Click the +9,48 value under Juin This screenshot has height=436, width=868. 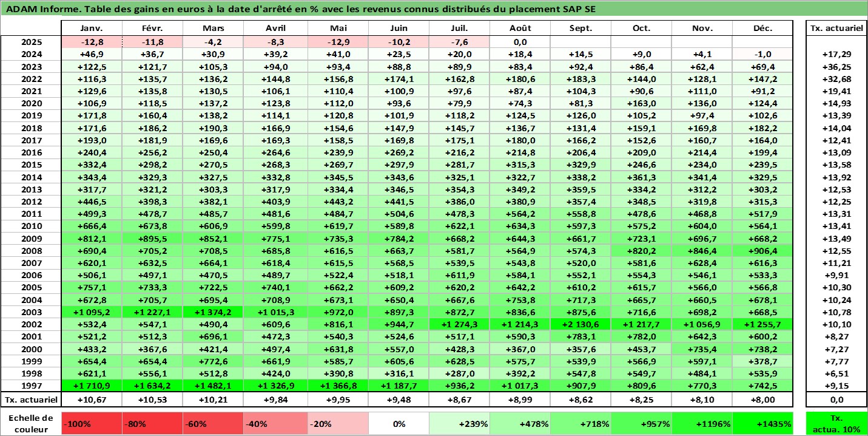click(399, 400)
